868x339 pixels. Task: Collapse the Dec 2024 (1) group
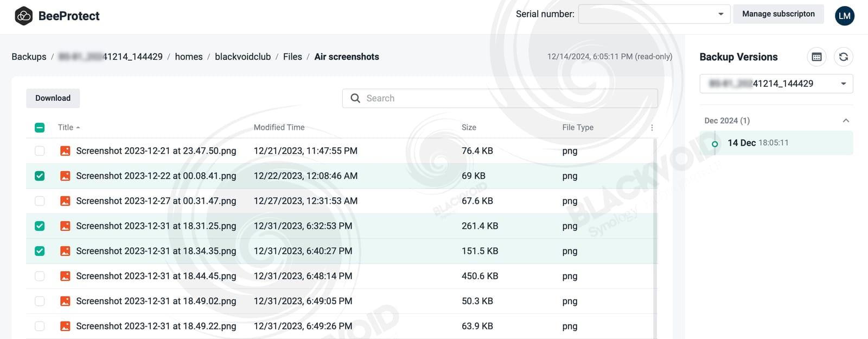845,121
